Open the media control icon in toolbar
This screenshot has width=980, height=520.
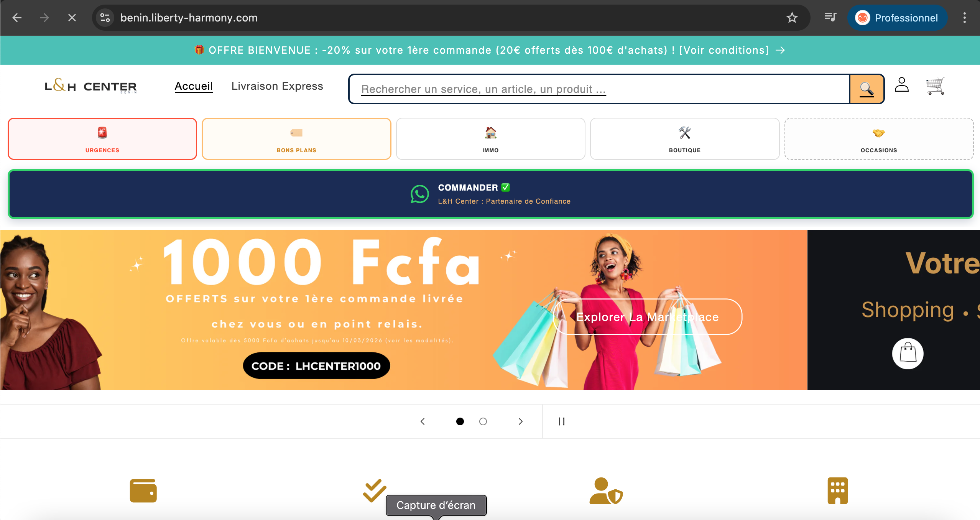(x=830, y=17)
